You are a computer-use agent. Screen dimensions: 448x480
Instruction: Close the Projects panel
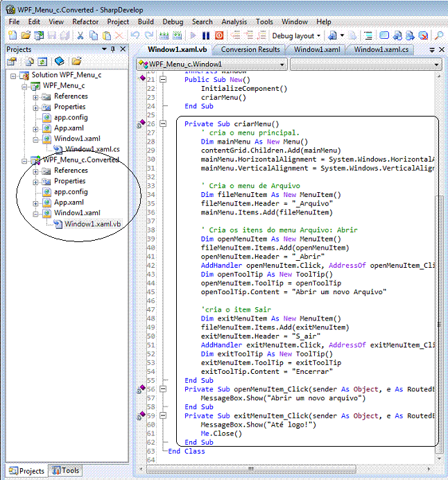[x=123, y=49]
